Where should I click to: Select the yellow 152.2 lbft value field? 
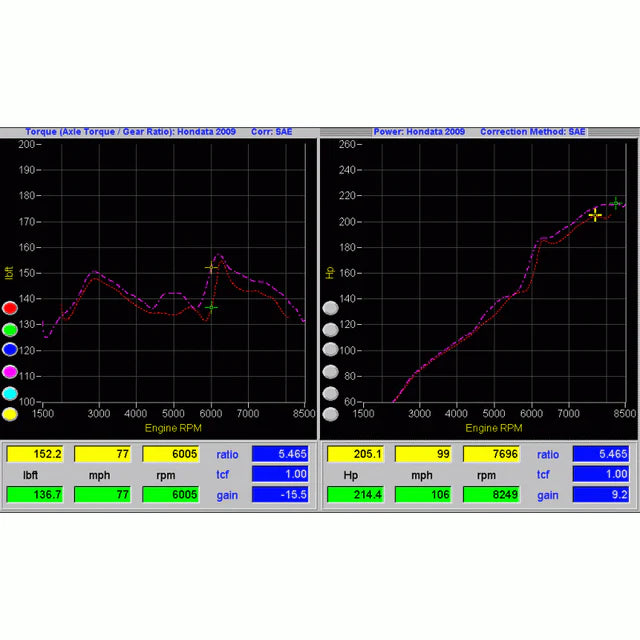click(x=35, y=454)
